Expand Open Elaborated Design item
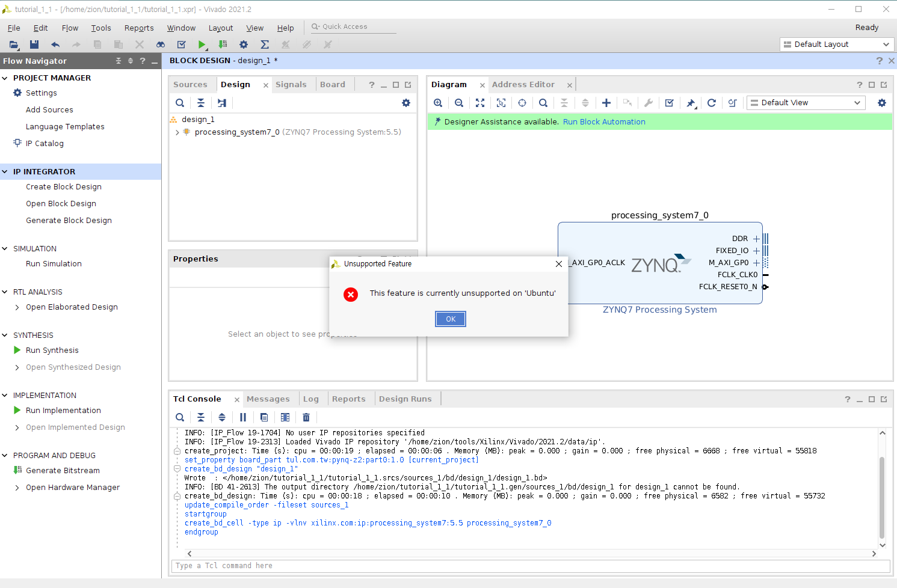 [17, 307]
